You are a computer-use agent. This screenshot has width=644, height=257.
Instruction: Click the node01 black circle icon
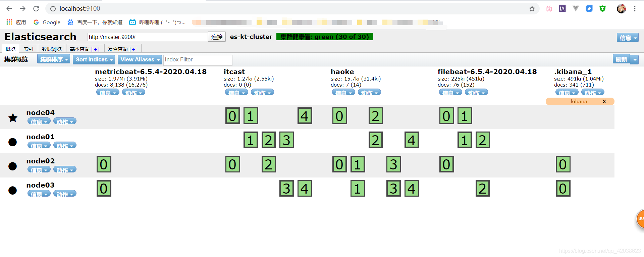pyautogui.click(x=13, y=142)
